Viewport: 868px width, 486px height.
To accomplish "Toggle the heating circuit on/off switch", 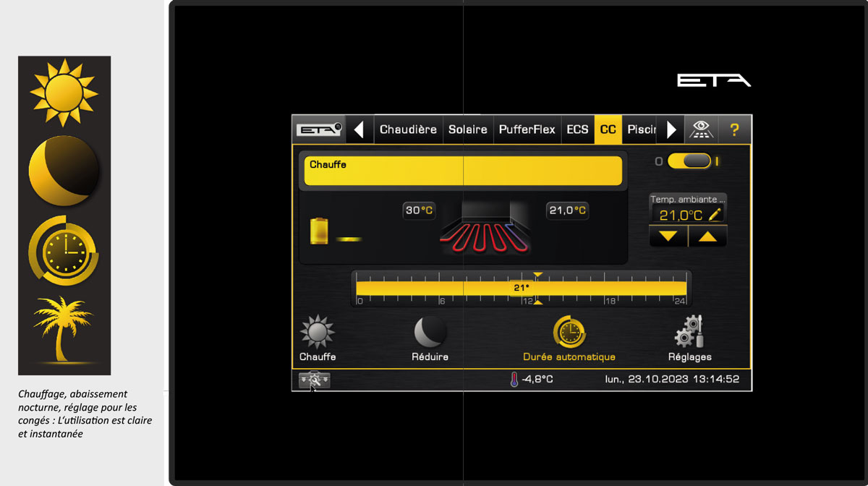I will [689, 161].
